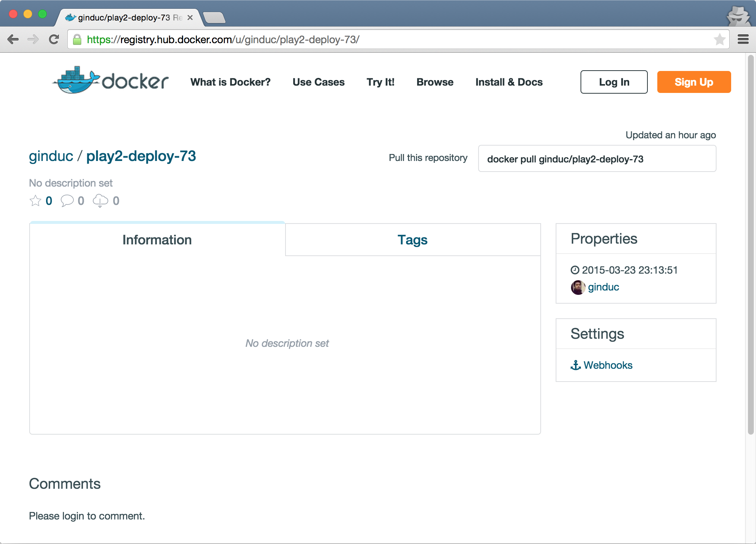The width and height of the screenshot is (756, 544).
Task: Click the orange Sign Up button
Action: click(694, 82)
